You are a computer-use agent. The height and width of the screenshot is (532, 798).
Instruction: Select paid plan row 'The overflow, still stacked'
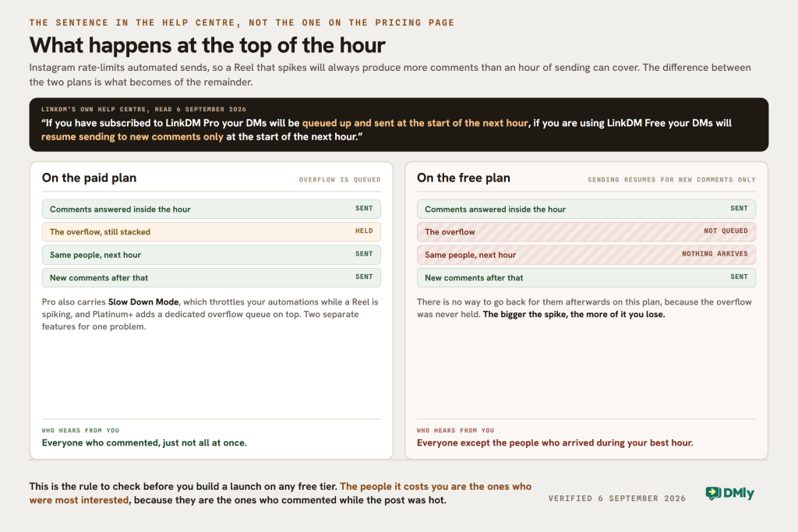point(211,232)
